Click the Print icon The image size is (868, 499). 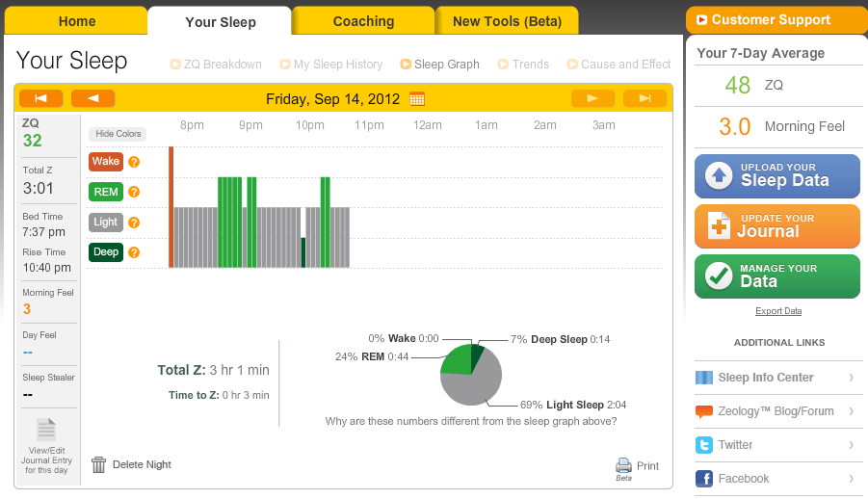(624, 465)
